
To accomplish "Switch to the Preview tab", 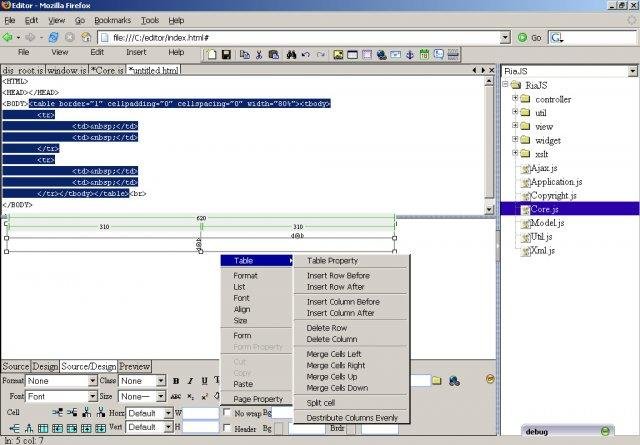I will [x=135, y=366].
